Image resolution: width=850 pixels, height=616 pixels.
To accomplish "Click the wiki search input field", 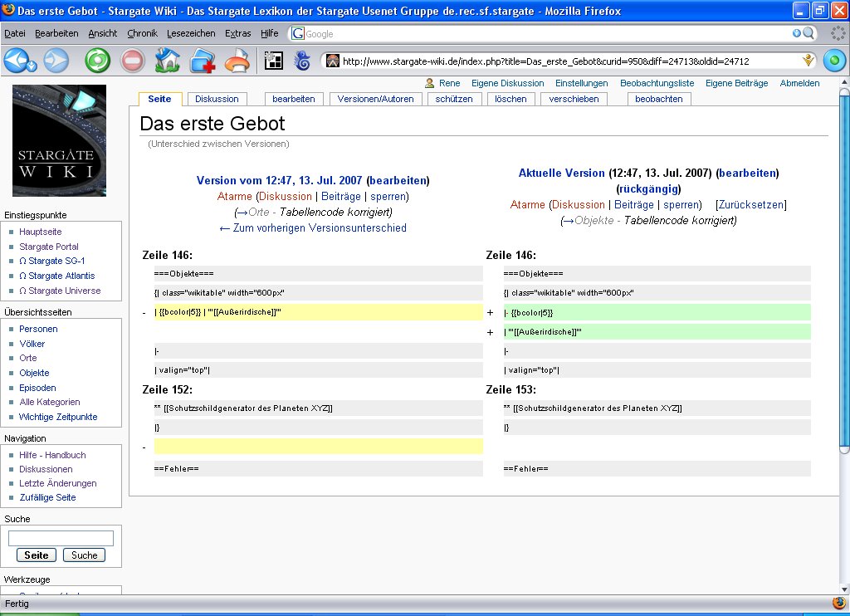I will (x=61, y=538).
